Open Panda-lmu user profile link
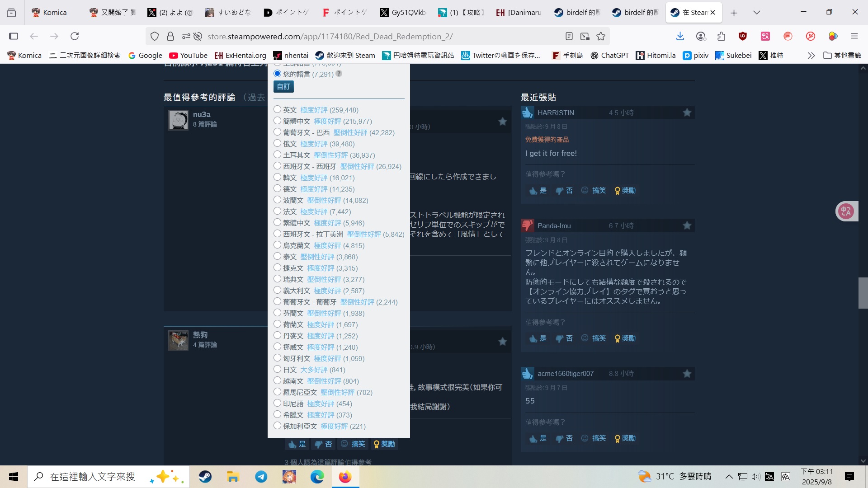868x488 pixels. (x=554, y=225)
